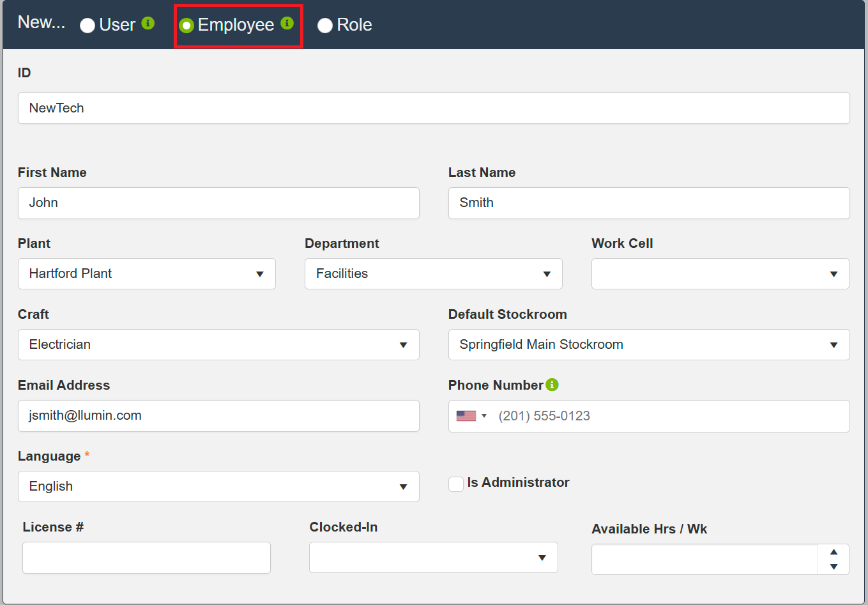This screenshot has height=605, width=868.
Task: Select the Employee radio button
Action: pos(187,25)
